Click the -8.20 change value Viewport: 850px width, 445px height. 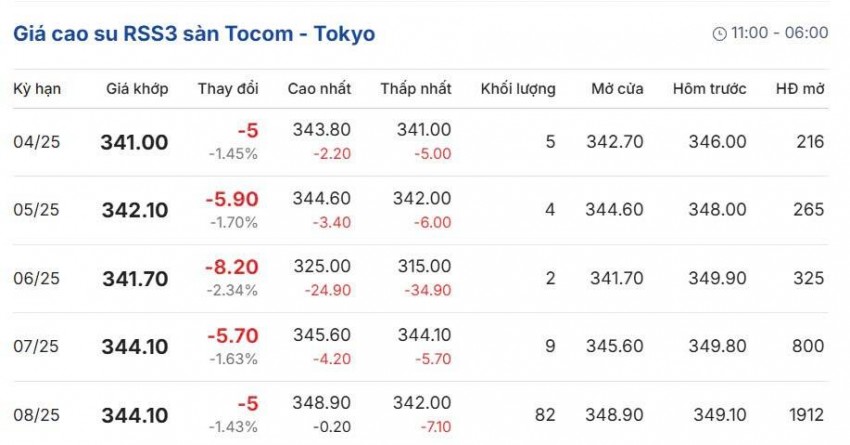pyautogui.click(x=232, y=266)
